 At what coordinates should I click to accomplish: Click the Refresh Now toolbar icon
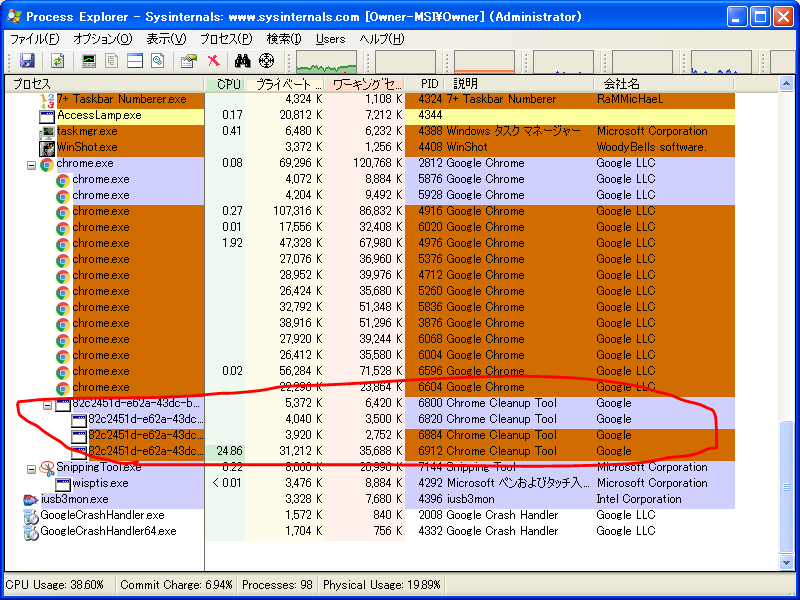pyautogui.click(x=57, y=61)
